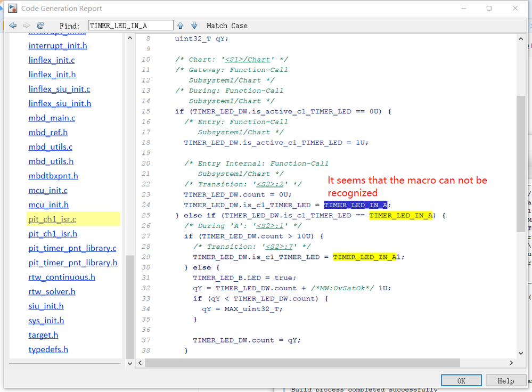Follow the <S2>:7 transition link
This screenshot has height=392, width=532.
[279, 247]
